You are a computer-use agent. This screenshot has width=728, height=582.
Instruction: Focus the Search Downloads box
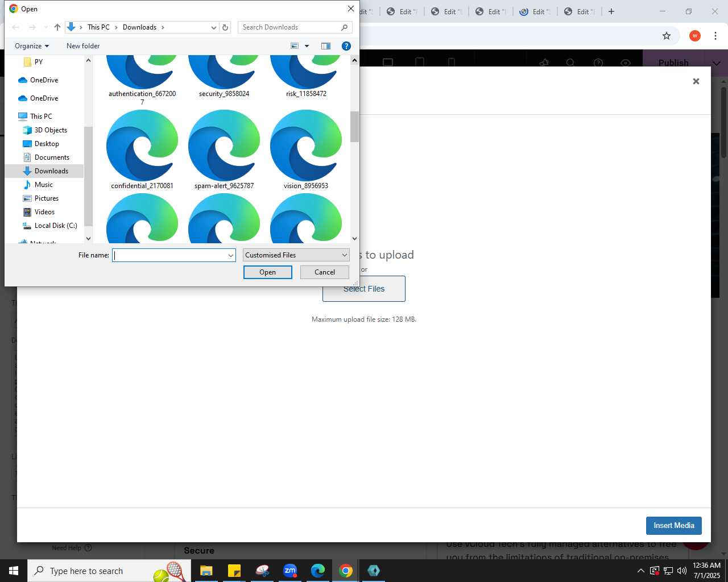295,27
